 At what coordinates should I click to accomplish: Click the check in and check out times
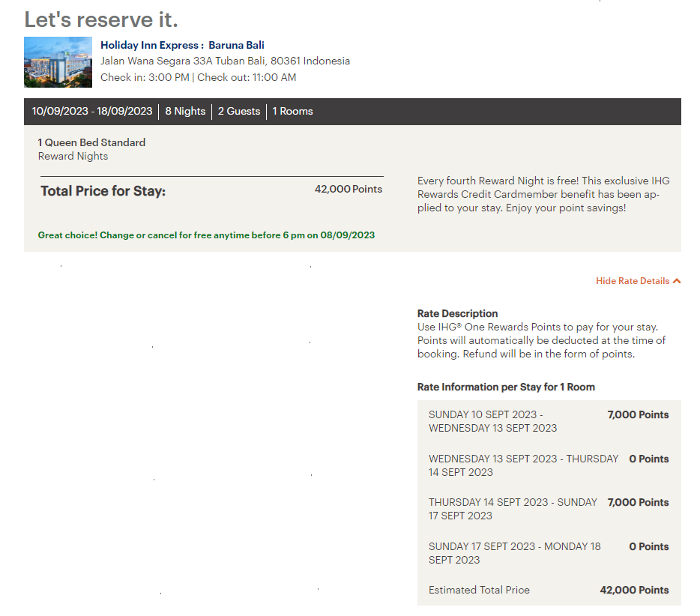tap(198, 77)
